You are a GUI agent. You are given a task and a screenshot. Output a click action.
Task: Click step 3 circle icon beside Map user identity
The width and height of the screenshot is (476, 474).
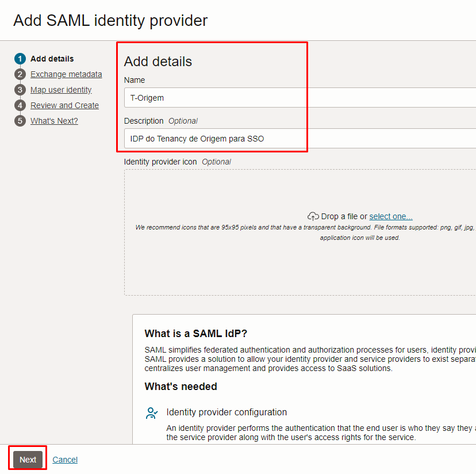pyautogui.click(x=20, y=90)
